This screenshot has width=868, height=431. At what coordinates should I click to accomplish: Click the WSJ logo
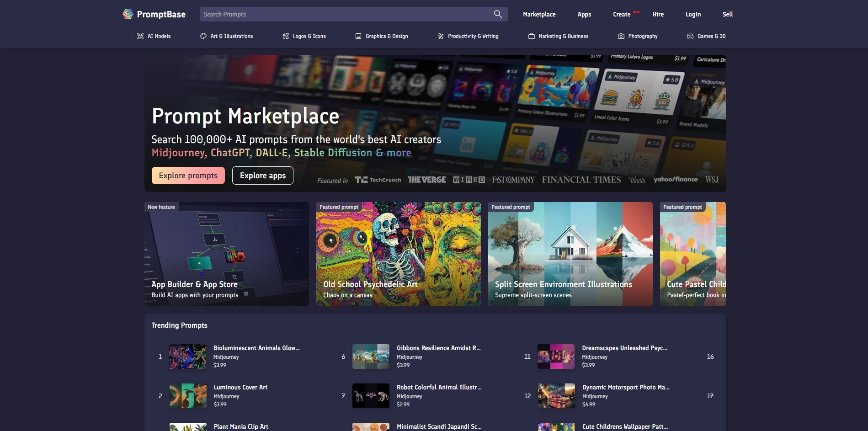click(x=712, y=180)
